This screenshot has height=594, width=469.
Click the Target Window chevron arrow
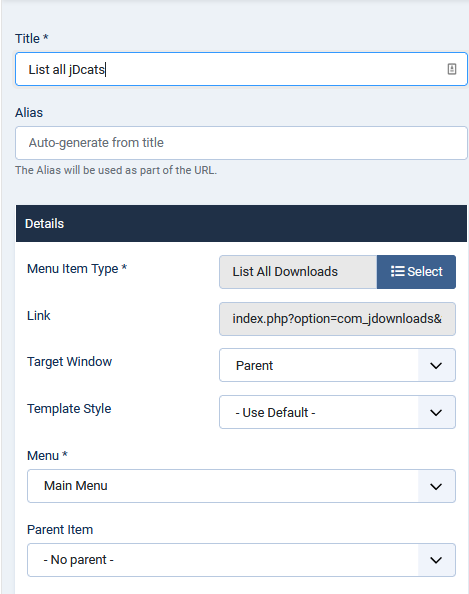[436, 366]
